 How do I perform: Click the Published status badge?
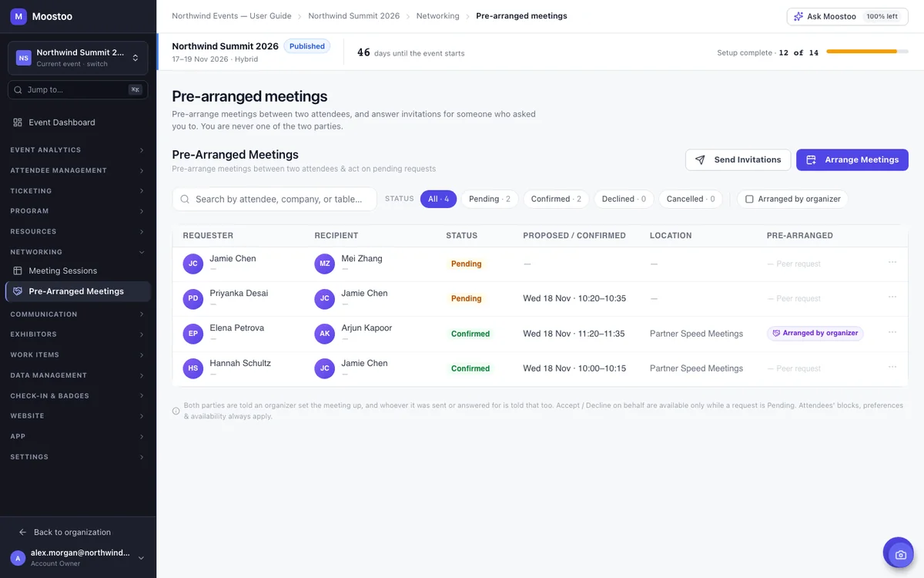pos(307,46)
